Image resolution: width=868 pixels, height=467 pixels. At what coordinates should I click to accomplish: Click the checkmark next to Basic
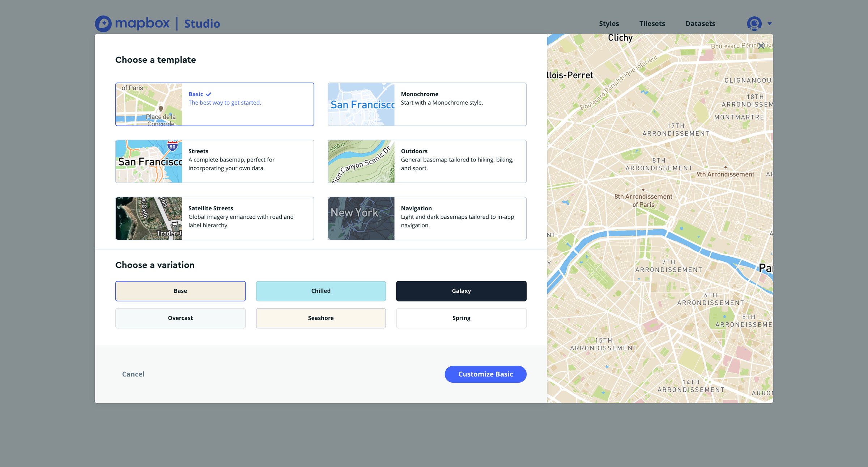(209, 94)
